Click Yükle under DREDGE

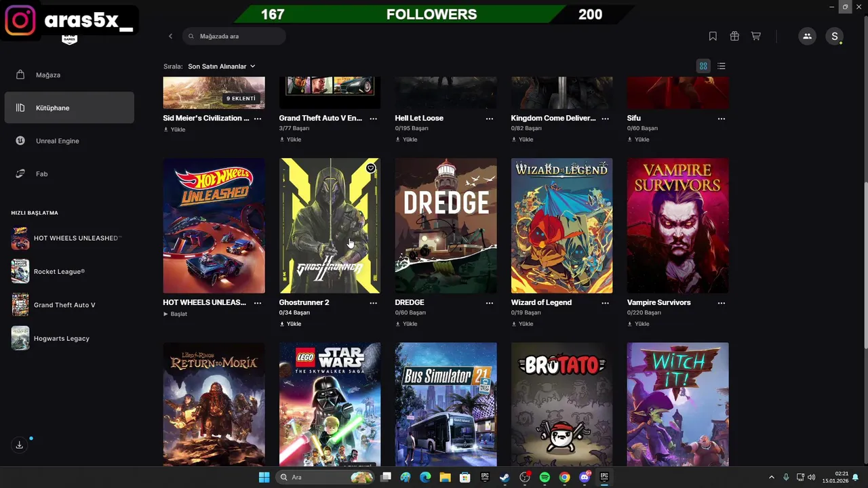(406, 324)
